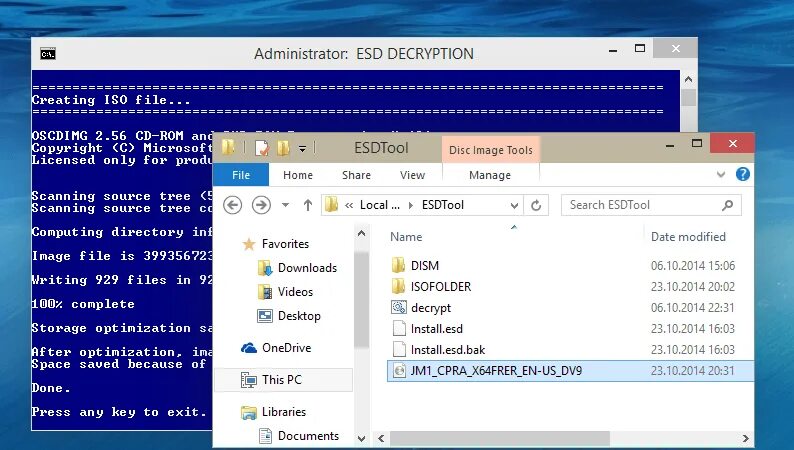
Task: Open the recent locations dropdown arrow
Action: click(x=286, y=205)
